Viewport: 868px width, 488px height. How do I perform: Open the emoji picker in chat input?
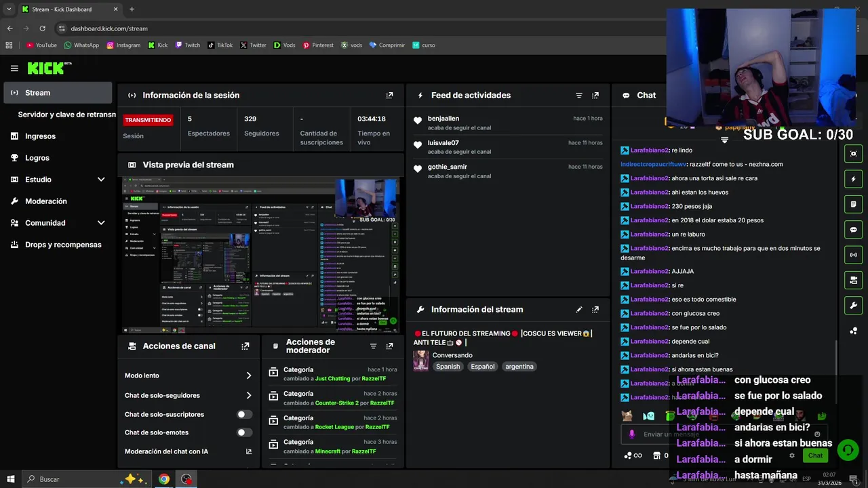817,434
